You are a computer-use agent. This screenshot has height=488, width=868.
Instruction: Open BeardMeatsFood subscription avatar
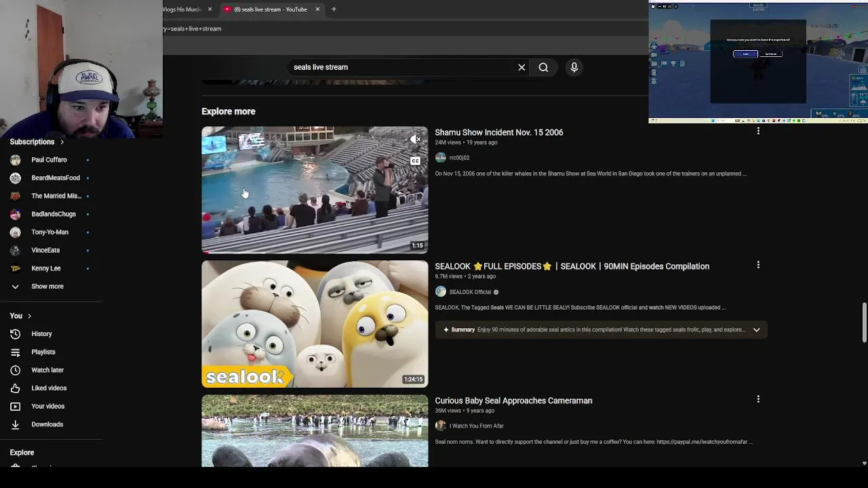(16, 178)
